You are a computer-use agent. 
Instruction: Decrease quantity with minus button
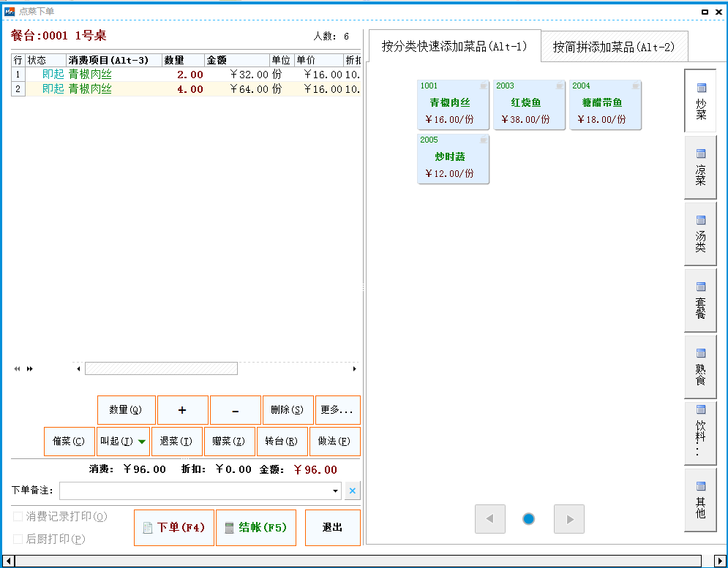[236, 410]
